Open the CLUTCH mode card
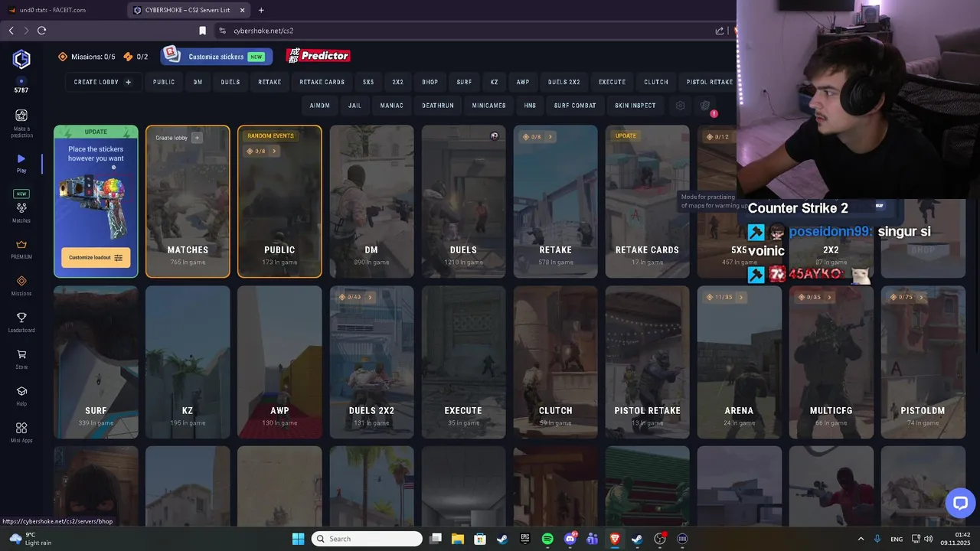The width and height of the screenshot is (980, 551). click(x=555, y=362)
